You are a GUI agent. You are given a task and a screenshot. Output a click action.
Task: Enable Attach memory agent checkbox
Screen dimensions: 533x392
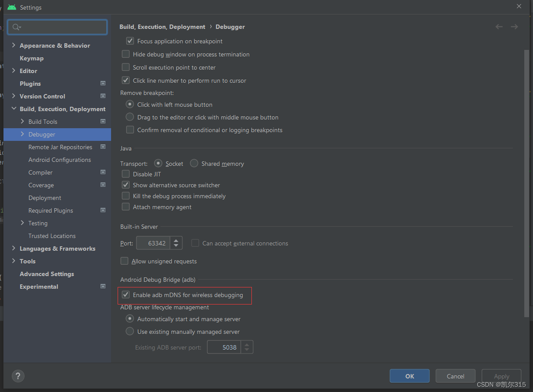(125, 206)
